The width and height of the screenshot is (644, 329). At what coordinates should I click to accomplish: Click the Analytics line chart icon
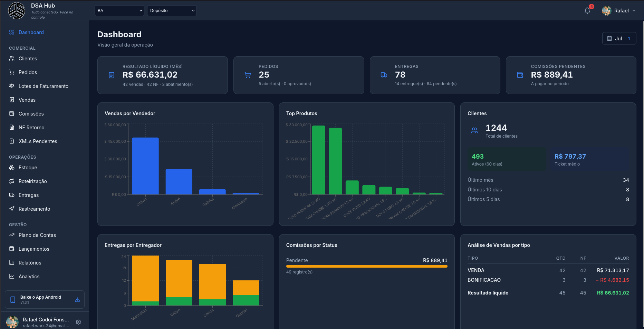click(x=12, y=277)
